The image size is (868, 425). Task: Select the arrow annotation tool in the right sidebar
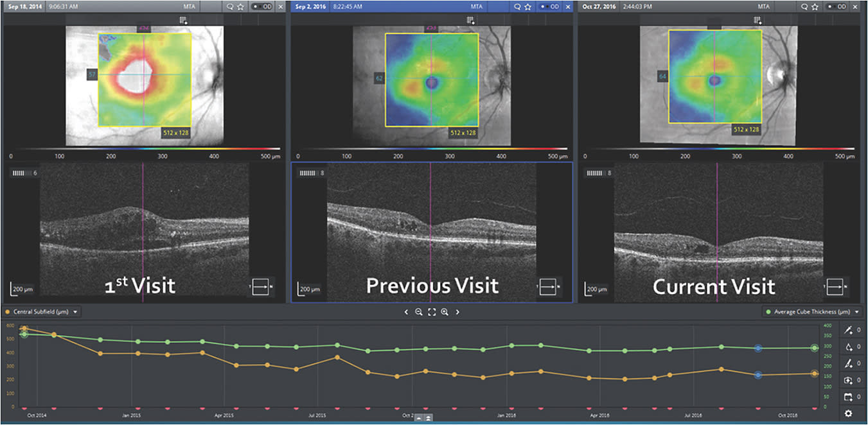(847, 329)
